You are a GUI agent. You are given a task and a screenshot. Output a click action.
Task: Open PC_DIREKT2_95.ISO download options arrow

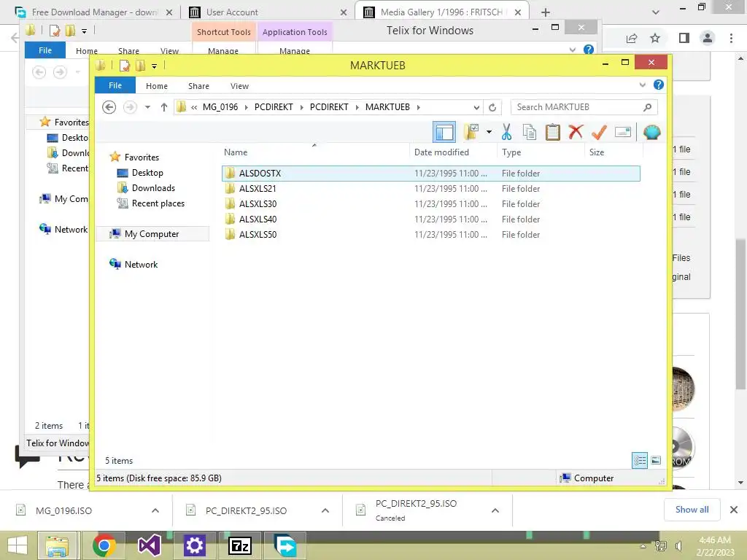(x=325, y=510)
